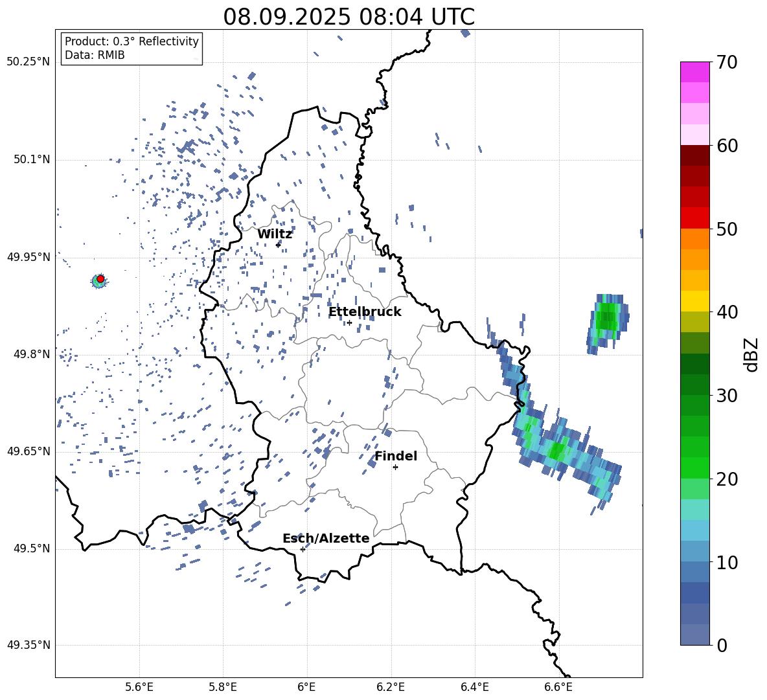Click the 40 value on colorbar
The image size is (767, 700).
click(727, 312)
